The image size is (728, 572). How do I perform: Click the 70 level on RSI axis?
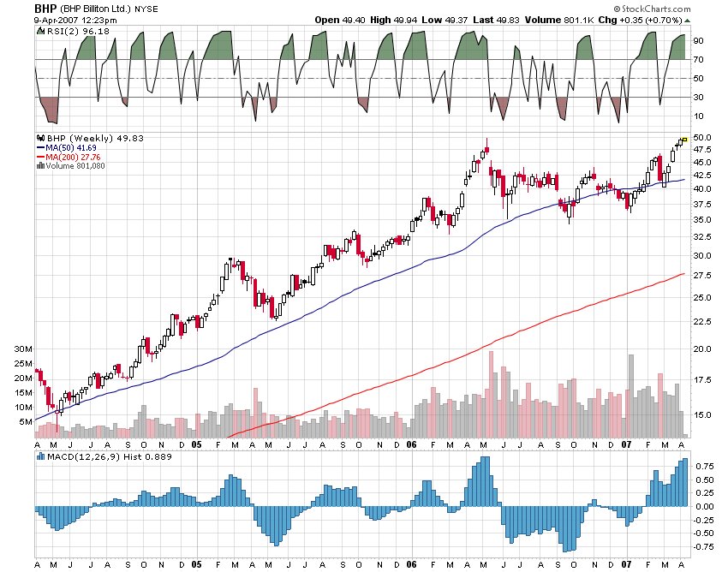pyautogui.click(x=698, y=59)
